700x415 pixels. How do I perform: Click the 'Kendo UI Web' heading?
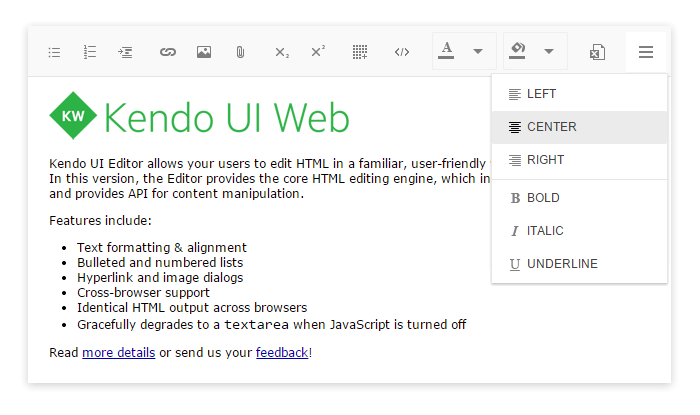[x=226, y=118]
